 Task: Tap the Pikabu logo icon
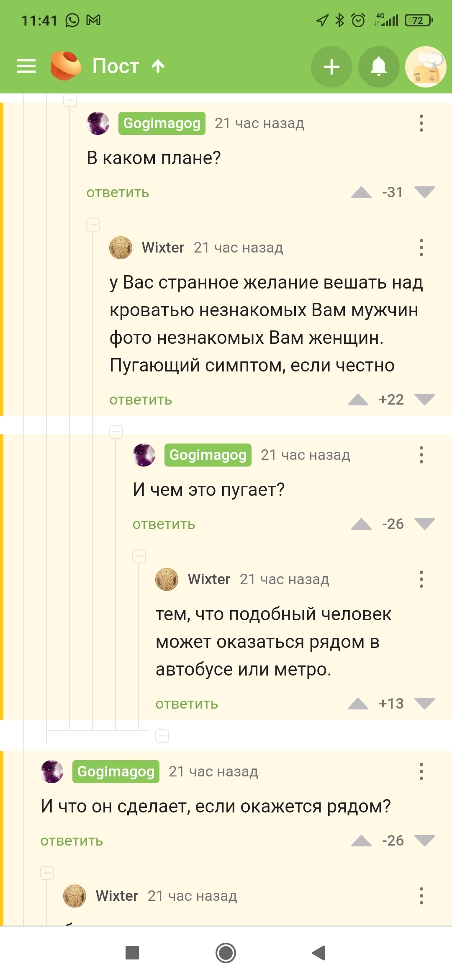coord(65,66)
